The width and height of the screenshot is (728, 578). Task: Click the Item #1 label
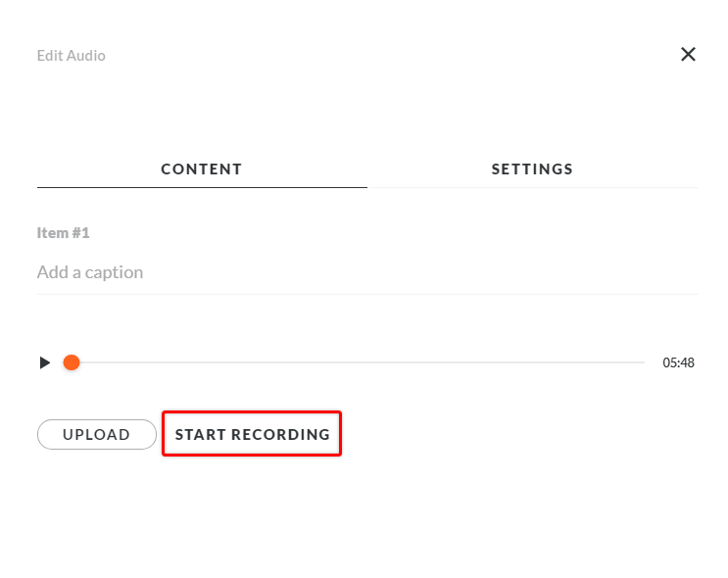63,233
